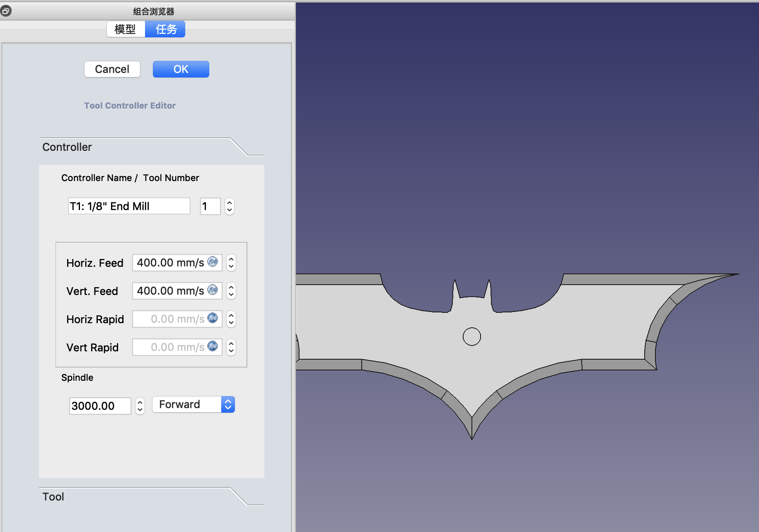Screen dimensions: 759x532
Task: Click the Horiz. Feed expression icon
Action: pyautogui.click(x=213, y=262)
